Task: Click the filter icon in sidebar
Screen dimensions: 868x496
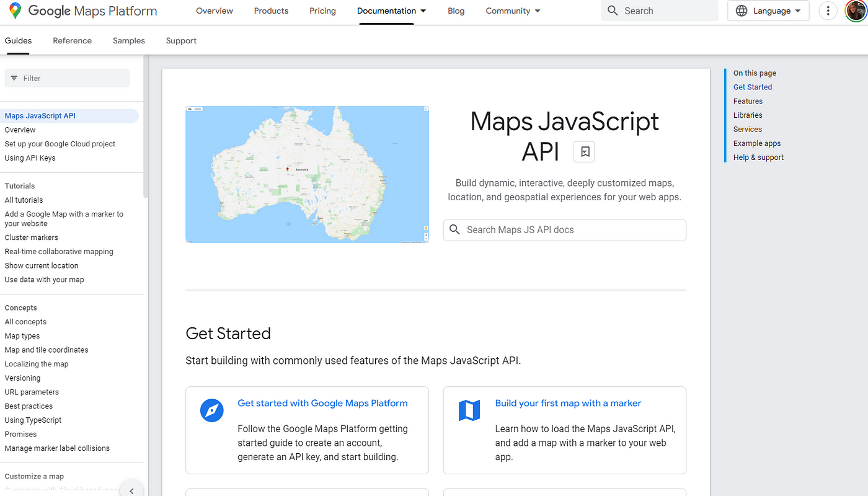Action: (14, 78)
